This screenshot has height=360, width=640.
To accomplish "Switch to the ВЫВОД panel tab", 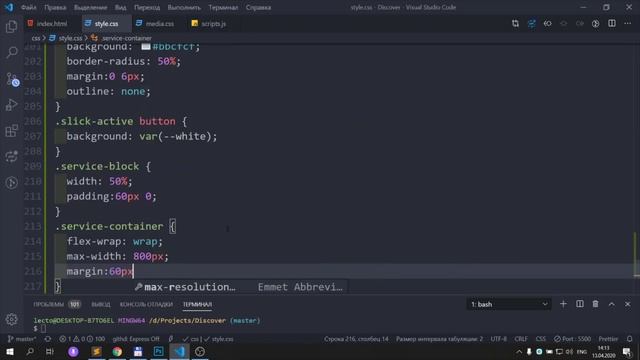I will tap(101, 304).
